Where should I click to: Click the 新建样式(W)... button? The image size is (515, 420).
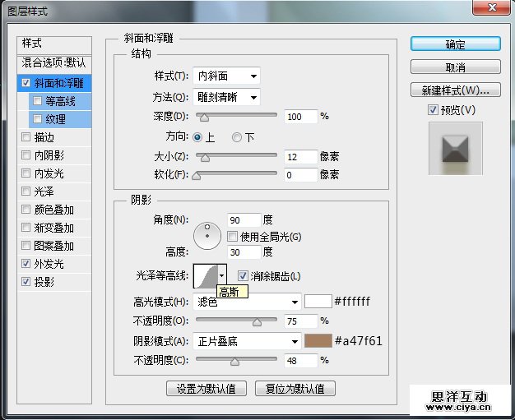pyautogui.click(x=456, y=90)
